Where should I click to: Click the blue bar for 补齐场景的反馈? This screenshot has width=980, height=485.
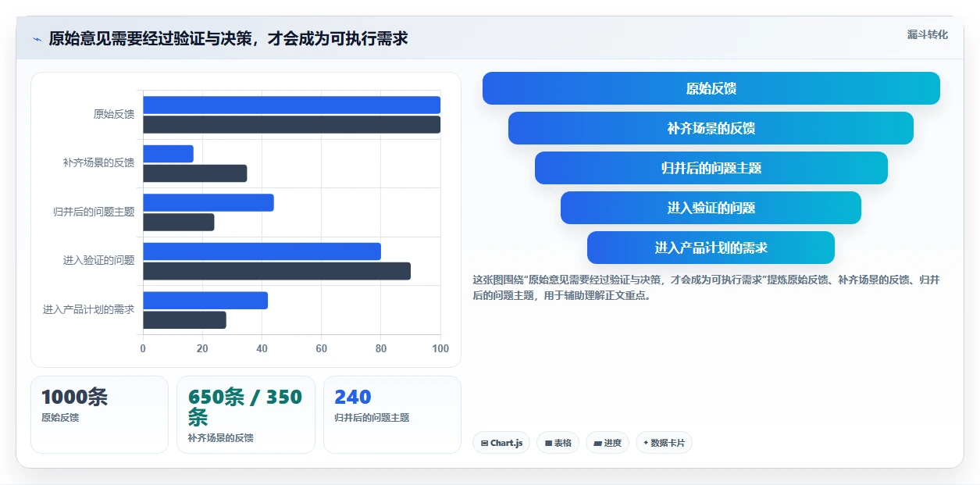click(168, 154)
